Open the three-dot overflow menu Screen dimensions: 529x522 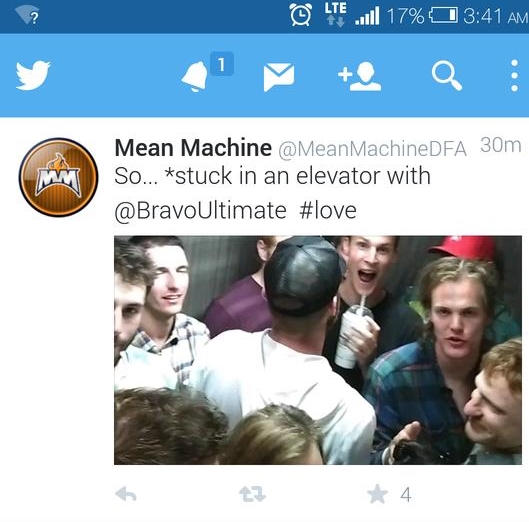(x=514, y=76)
